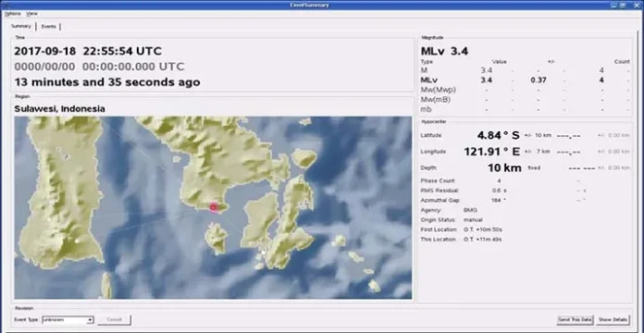The width and height of the screenshot is (644, 333).
Task: Click the red epicenter marker on map
Action: [x=213, y=207]
